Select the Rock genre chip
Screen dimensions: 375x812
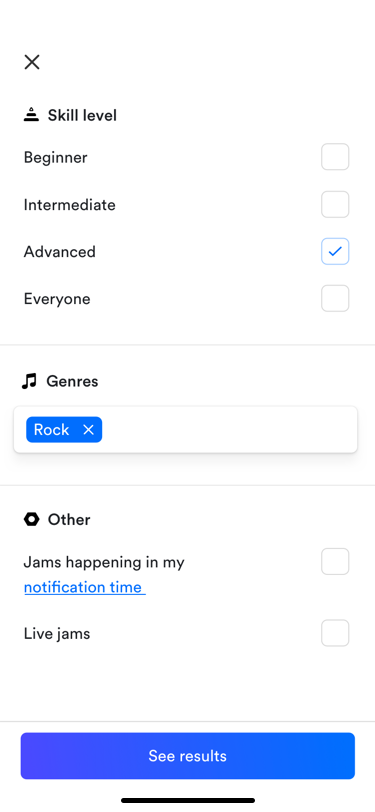52,429
